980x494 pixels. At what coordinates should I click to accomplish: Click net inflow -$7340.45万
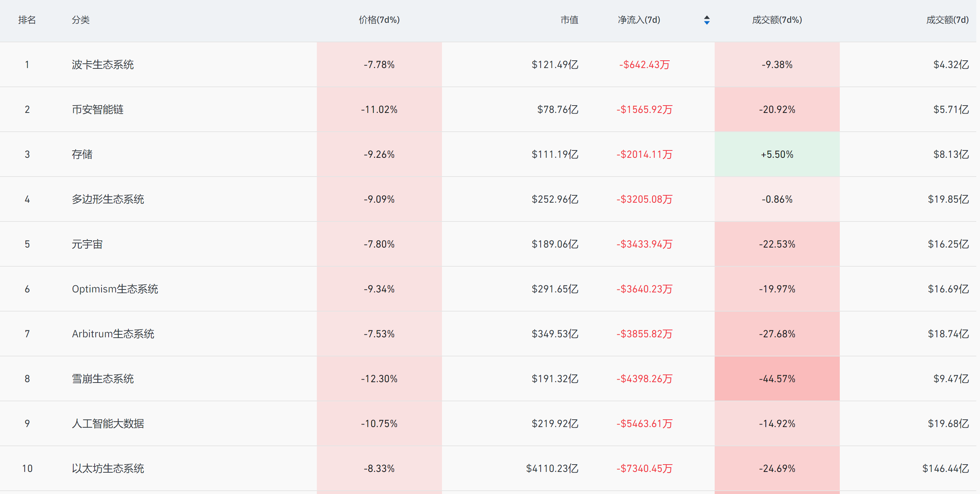click(x=644, y=469)
